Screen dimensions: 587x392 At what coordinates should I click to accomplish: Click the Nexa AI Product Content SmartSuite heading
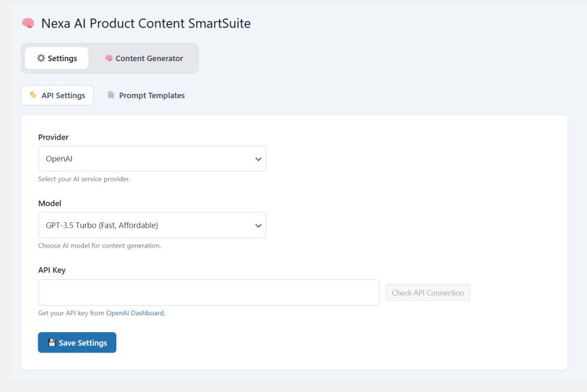coord(146,23)
